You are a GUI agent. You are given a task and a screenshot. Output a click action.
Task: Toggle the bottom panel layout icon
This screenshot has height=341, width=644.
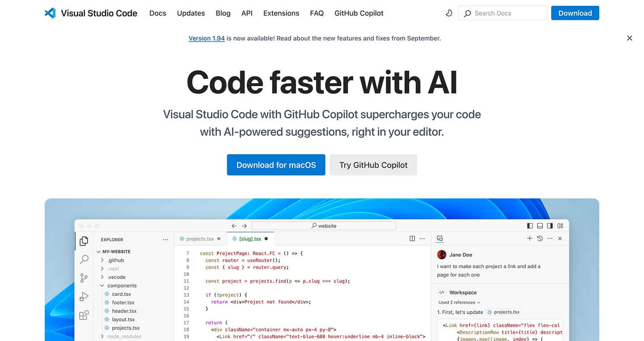coord(540,226)
